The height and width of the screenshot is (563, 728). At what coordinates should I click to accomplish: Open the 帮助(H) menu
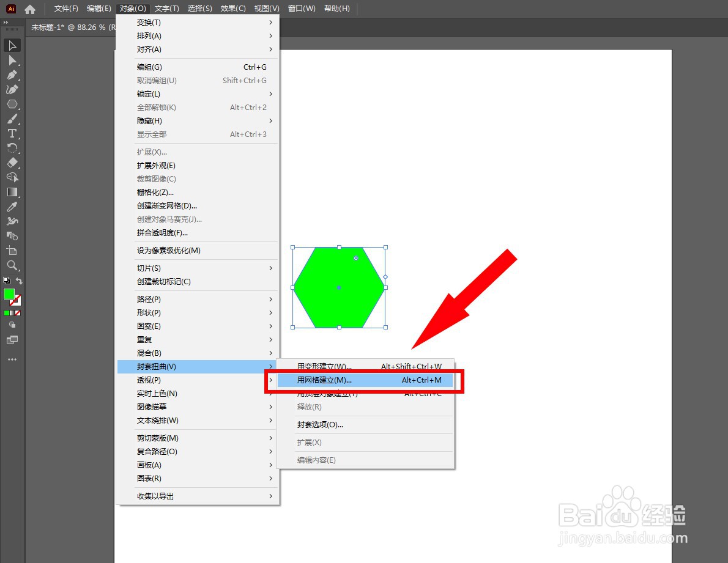tap(336, 9)
